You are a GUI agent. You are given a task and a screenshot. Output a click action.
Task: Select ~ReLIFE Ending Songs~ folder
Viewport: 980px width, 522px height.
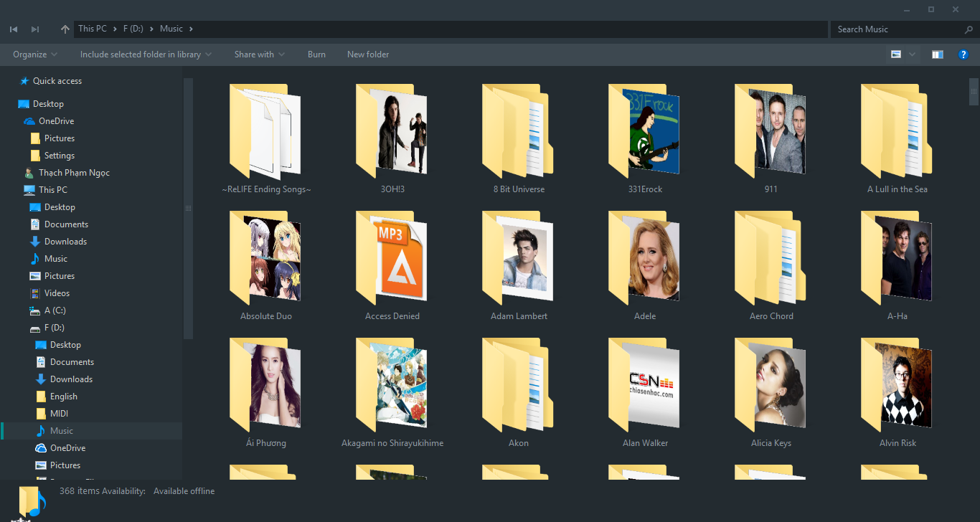tap(266, 139)
